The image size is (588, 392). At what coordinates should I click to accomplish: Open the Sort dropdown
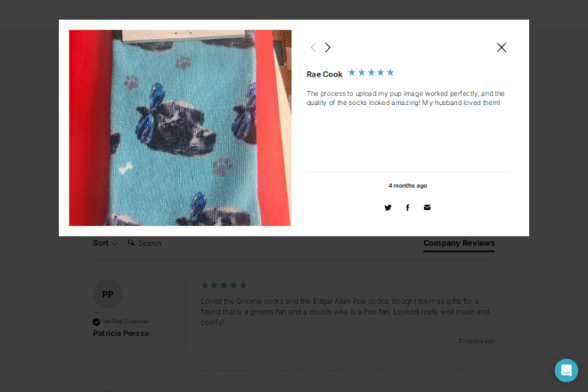106,243
